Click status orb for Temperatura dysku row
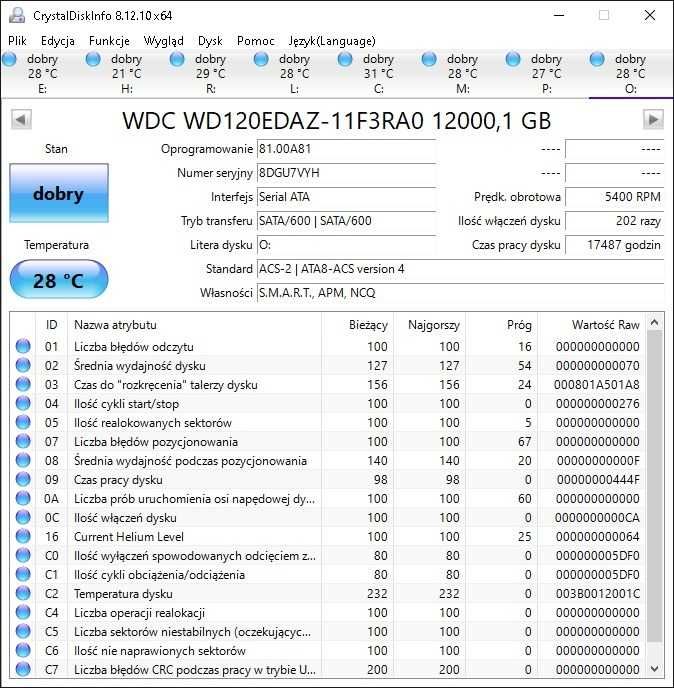The image size is (674, 688). 23,593
